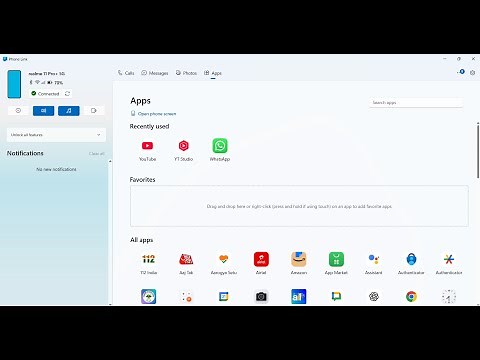Screen dimensions: 480x360
Task: Open the blue calendar app icon
Action: [x=224, y=296]
